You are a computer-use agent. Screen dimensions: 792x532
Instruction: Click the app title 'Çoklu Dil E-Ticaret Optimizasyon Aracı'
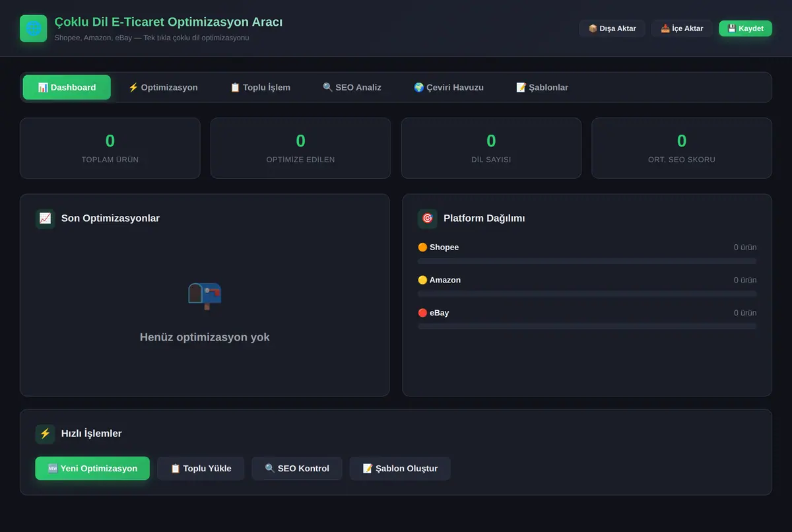click(168, 22)
